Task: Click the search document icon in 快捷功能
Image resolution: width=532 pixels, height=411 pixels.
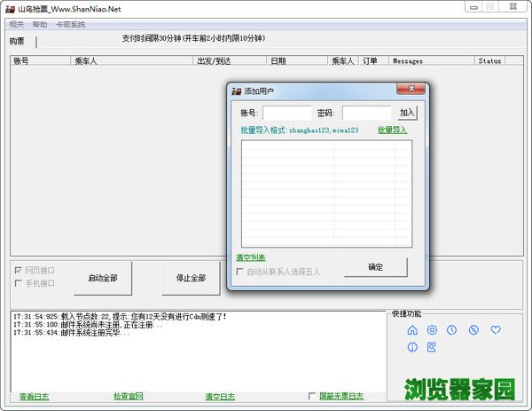Action: pos(433,347)
